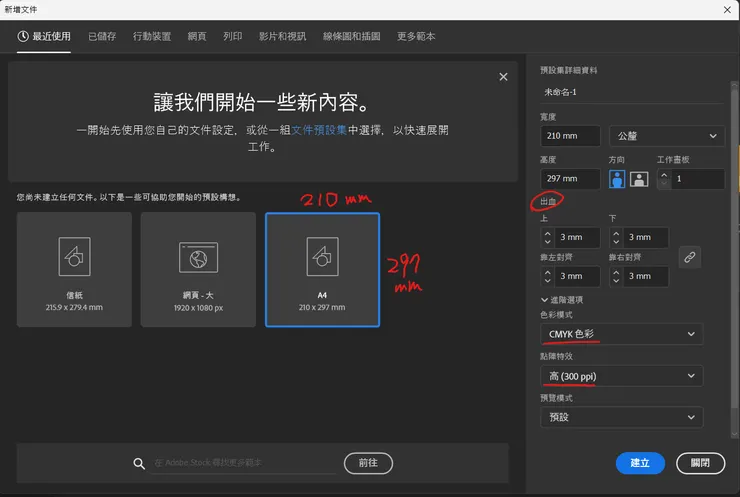Open the 預設 preview mode dropdown

[622, 417]
